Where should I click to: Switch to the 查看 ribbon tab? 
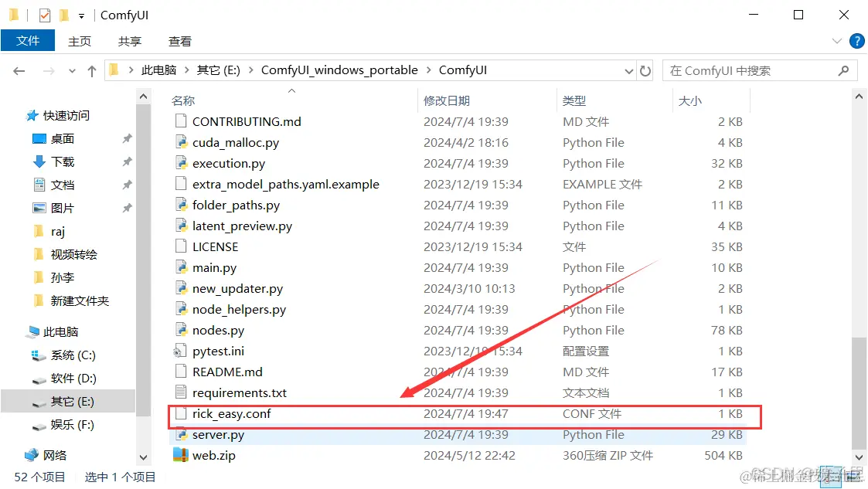coord(179,42)
